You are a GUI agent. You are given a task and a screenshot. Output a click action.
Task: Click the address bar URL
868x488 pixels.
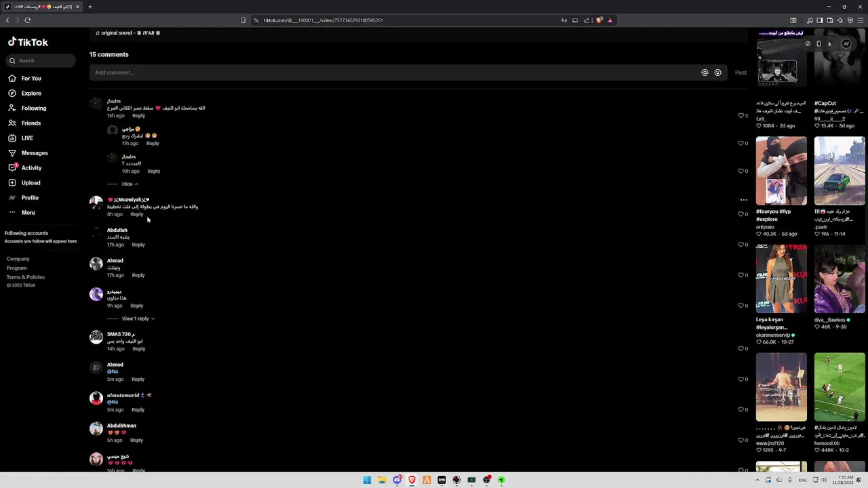323,20
